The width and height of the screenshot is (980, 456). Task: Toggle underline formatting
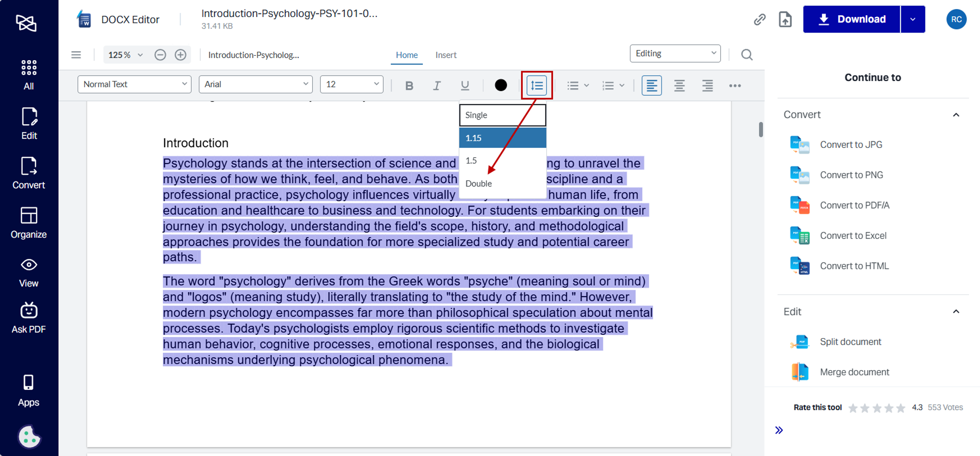click(464, 86)
